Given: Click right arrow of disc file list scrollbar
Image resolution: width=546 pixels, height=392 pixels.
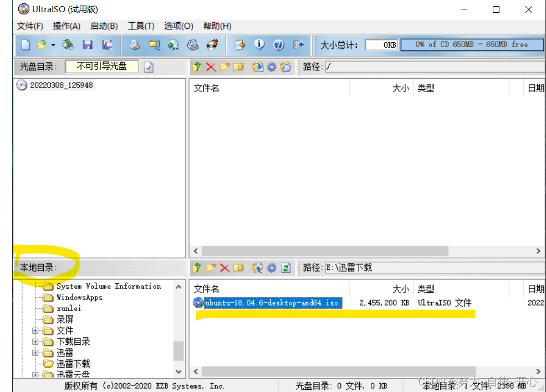Looking at the screenshot, I should click(x=538, y=251).
